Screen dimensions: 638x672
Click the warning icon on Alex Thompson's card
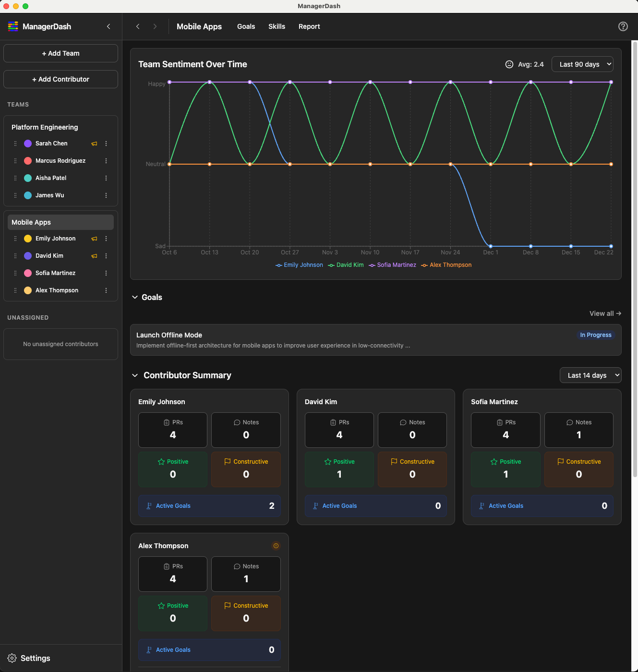[x=276, y=545]
